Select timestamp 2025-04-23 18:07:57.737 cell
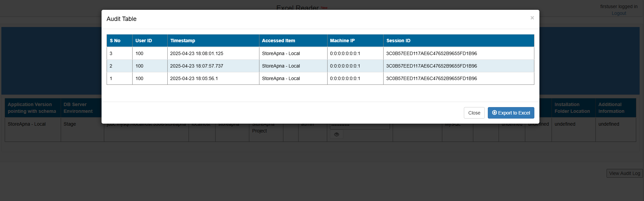Image resolution: width=644 pixels, height=201 pixels. pos(197,66)
